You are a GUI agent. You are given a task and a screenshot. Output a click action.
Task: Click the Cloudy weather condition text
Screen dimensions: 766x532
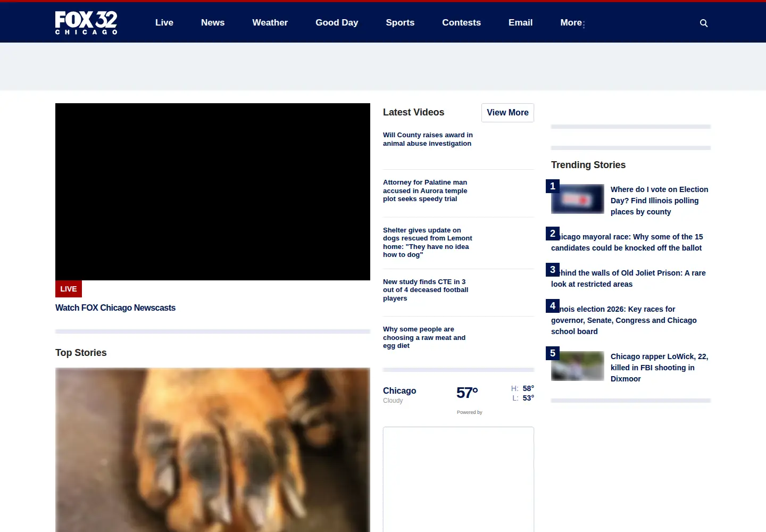[393, 401]
